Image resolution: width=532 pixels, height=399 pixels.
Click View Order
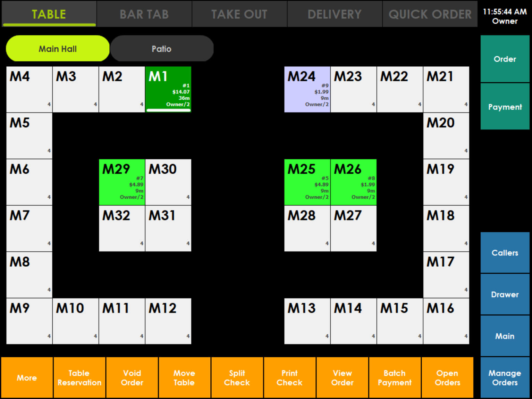click(x=343, y=377)
